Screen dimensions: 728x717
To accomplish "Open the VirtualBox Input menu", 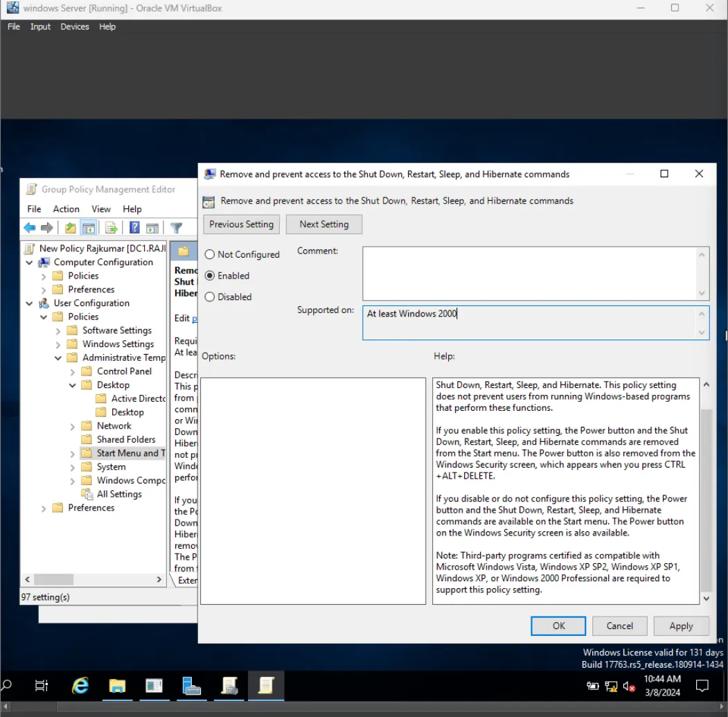I will coord(40,26).
